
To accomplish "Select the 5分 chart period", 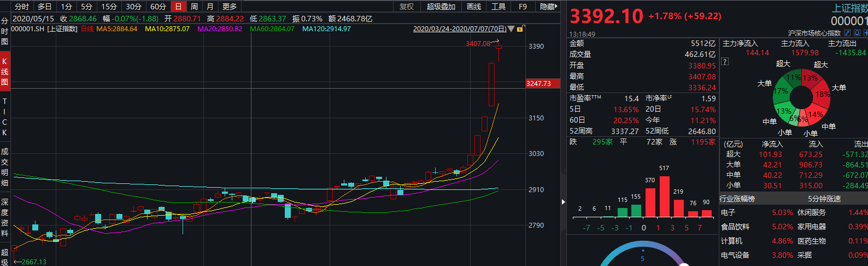I will pyautogui.click(x=86, y=7).
